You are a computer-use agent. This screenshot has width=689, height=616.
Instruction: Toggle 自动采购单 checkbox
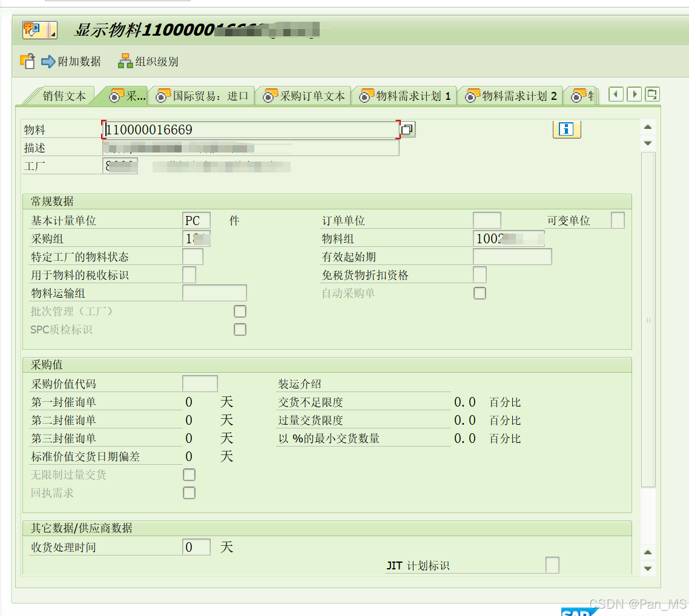coord(480,293)
